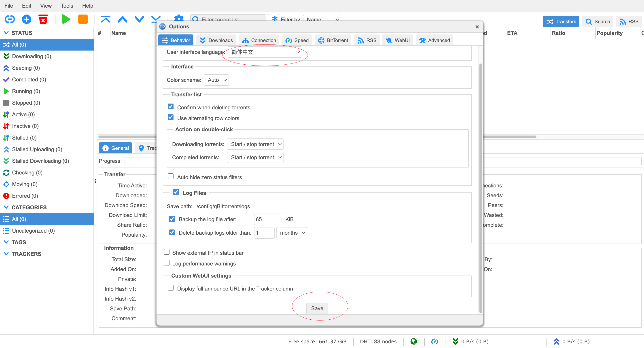Click the add torrent link icon
This screenshot has height=348, width=644.
tap(10, 19)
